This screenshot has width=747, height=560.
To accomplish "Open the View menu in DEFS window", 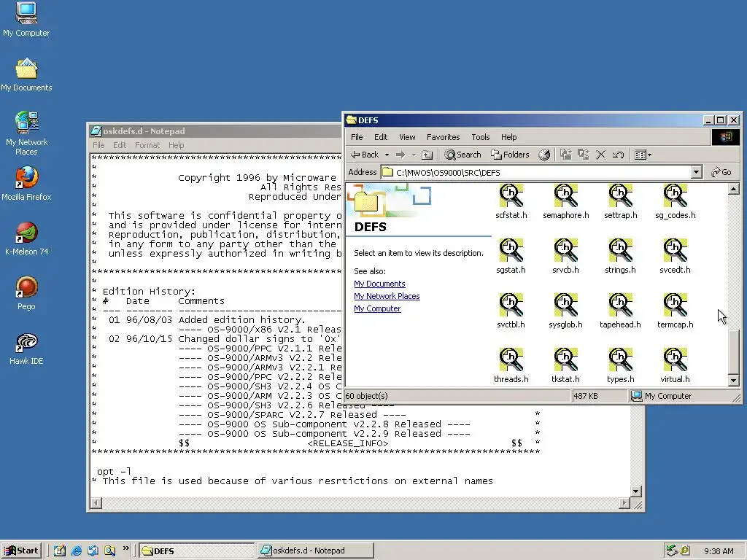I will pyautogui.click(x=407, y=137).
